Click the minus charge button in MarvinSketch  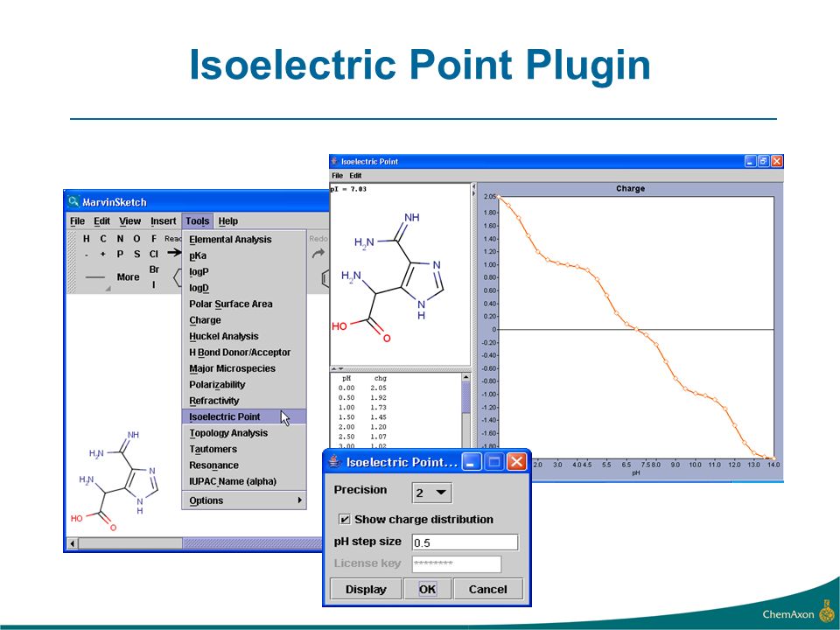pyautogui.click(x=87, y=255)
